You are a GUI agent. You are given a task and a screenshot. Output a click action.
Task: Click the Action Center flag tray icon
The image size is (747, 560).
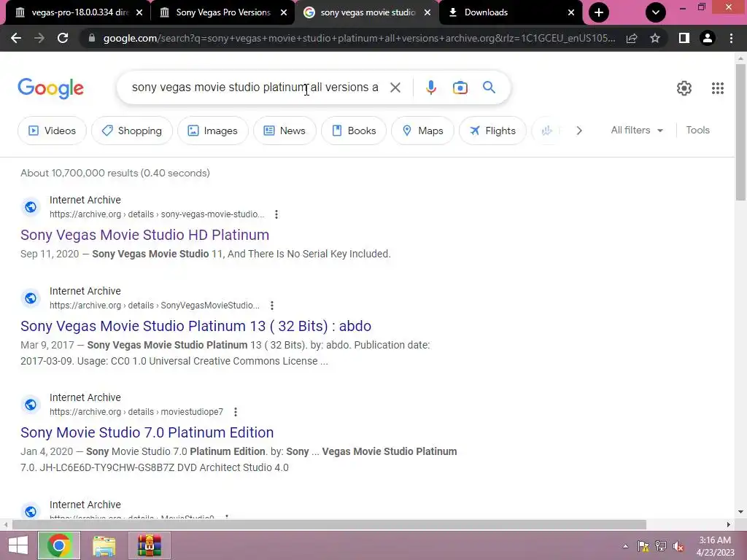click(x=643, y=547)
